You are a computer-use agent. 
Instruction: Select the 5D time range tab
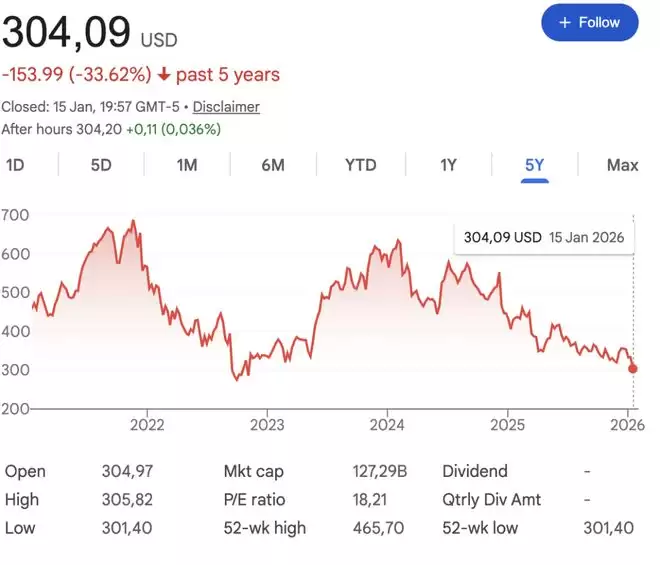[101, 165]
